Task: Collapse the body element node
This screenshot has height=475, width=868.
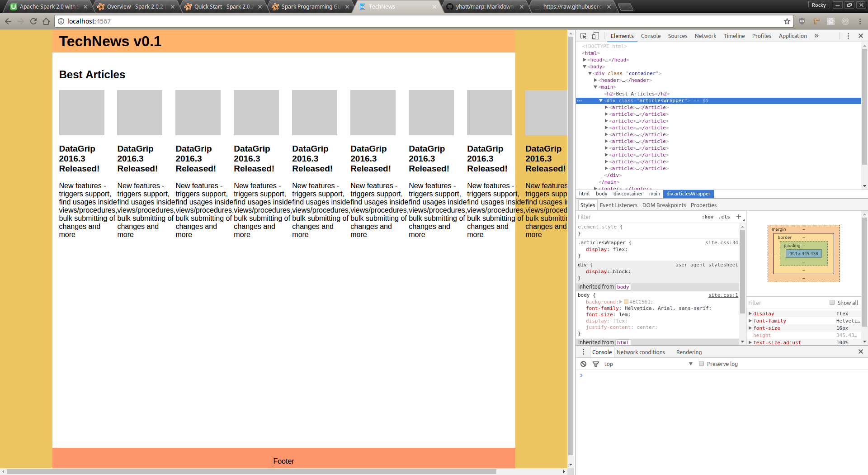Action: (585, 66)
